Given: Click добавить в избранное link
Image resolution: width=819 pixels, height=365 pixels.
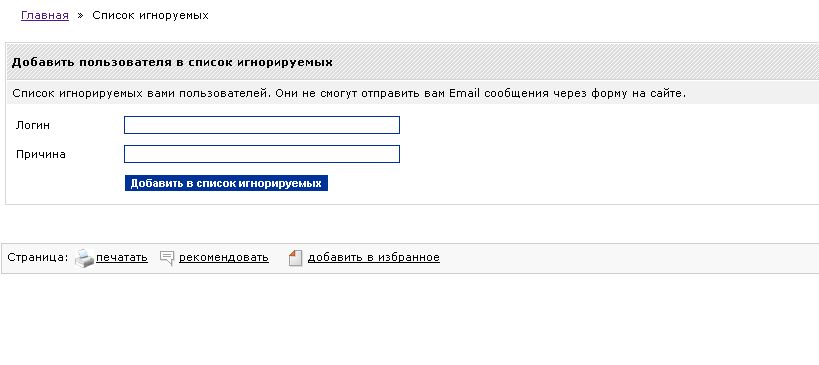Looking at the screenshot, I should 373,257.
